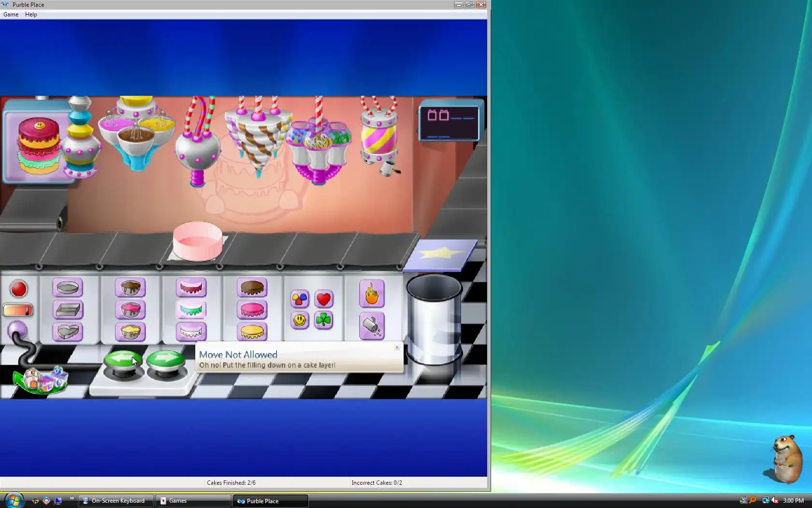Screen dimensions: 812x508
Task: Apply pink icing topping
Action: coord(252,310)
